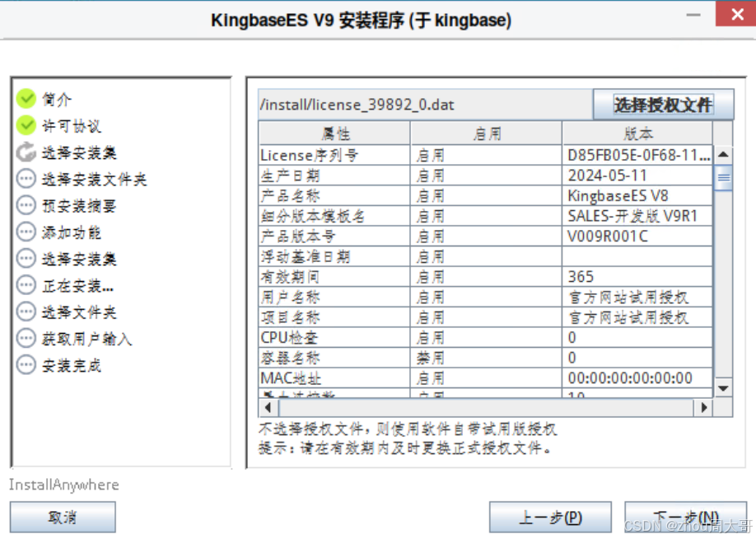Image resolution: width=756 pixels, height=539 pixels.
Task: Click the green check icon beside 简介
Action: point(26,98)
